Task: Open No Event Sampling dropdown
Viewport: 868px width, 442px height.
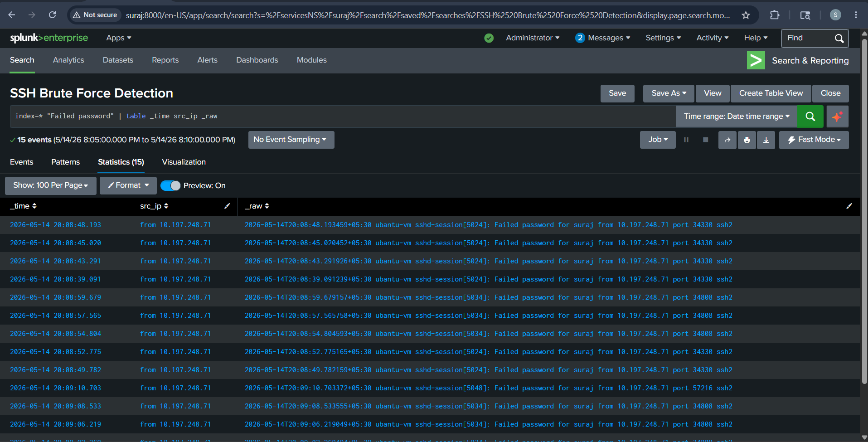Action: [291, 140]
